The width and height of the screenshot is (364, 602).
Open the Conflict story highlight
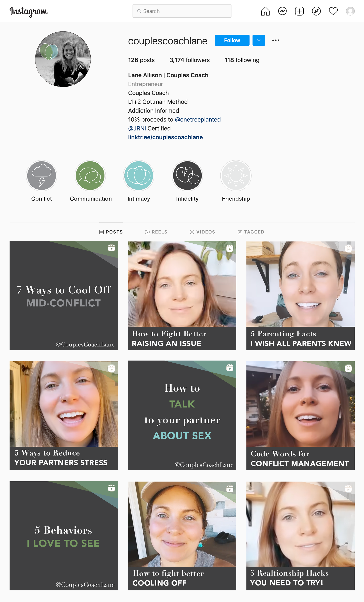pos(42,176)
